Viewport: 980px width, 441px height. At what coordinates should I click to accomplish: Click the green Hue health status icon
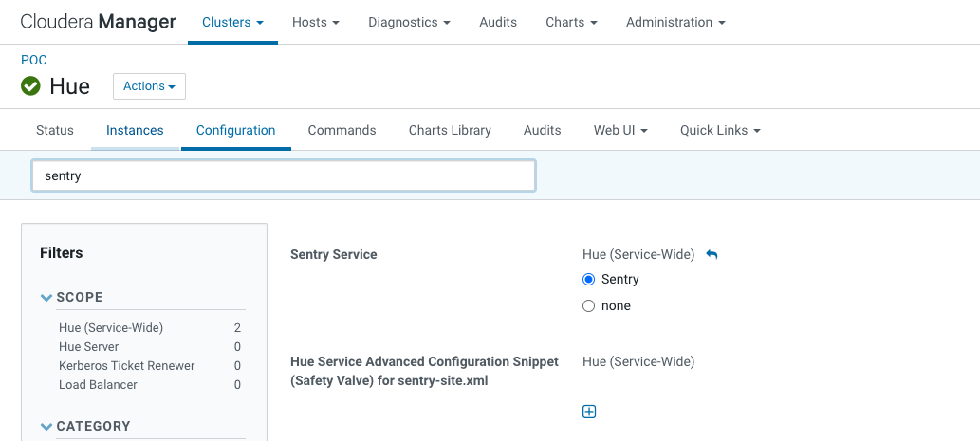[30, 85]
